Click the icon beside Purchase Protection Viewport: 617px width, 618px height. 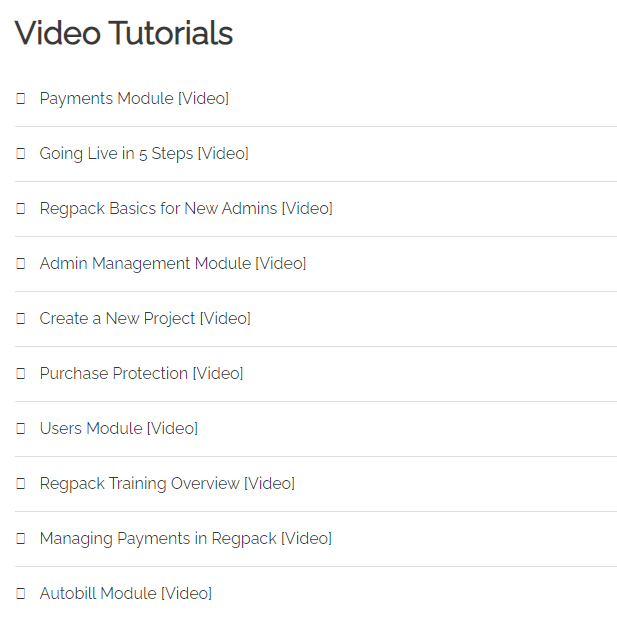[x=20, y=373]
